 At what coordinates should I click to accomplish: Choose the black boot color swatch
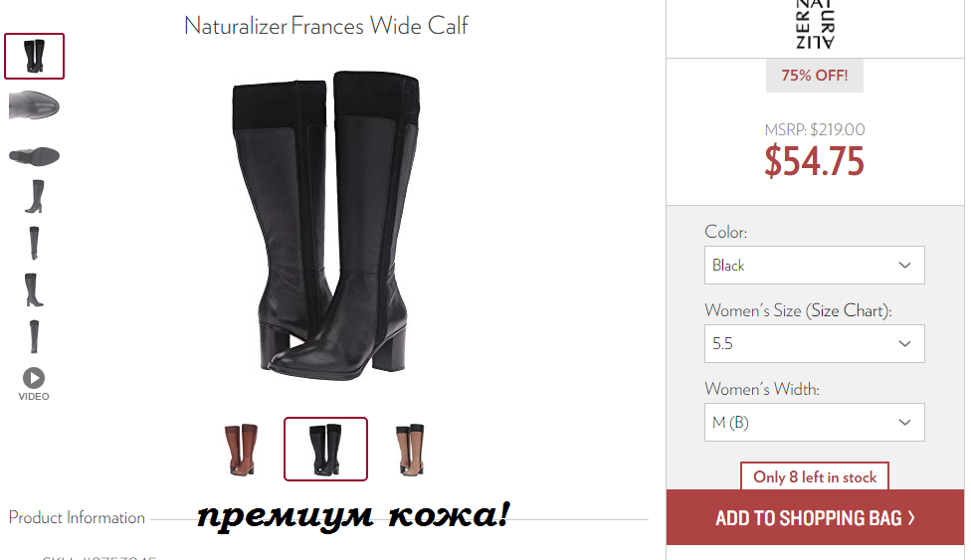[325, 450]
